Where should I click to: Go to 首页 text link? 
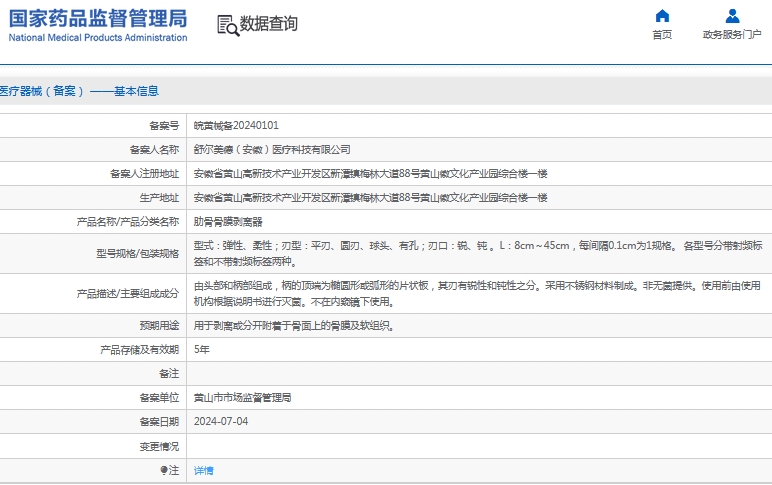point(662,34)
